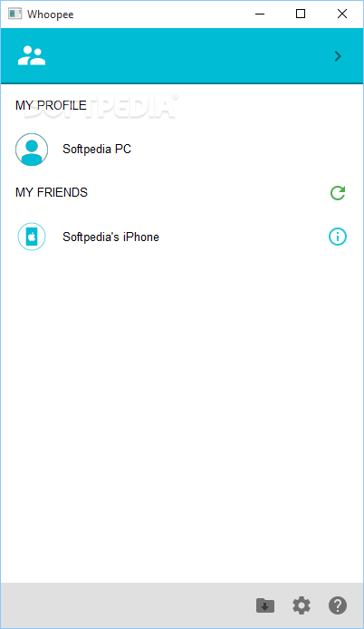Click the teal header bar
Screen dimensions: 364x629
182,56
